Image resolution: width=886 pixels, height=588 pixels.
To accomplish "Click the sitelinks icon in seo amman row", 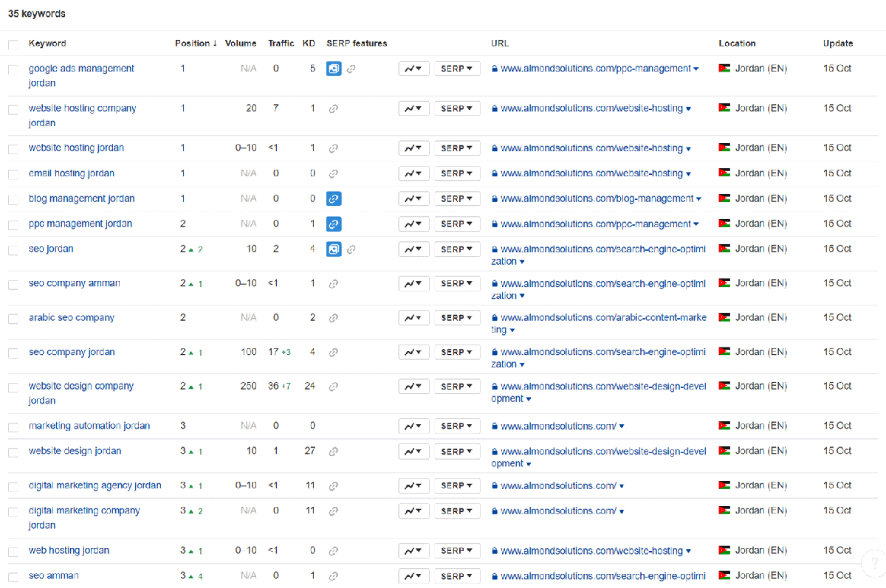I will coord(334,576).
